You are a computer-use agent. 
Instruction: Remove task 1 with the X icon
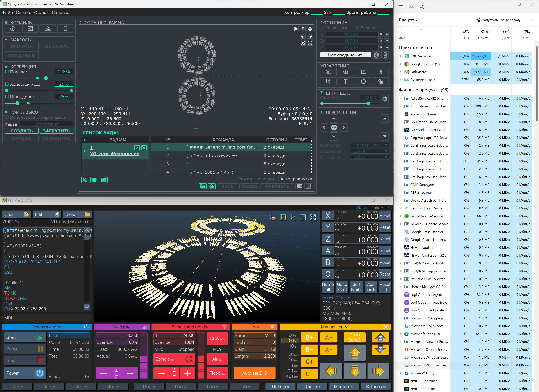(144, 148)
